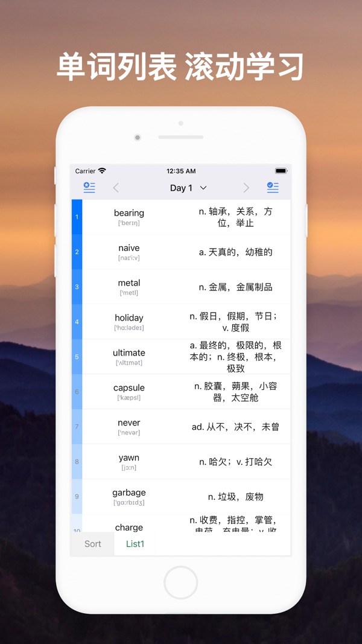Tap the word "naive"

point(129,248)
